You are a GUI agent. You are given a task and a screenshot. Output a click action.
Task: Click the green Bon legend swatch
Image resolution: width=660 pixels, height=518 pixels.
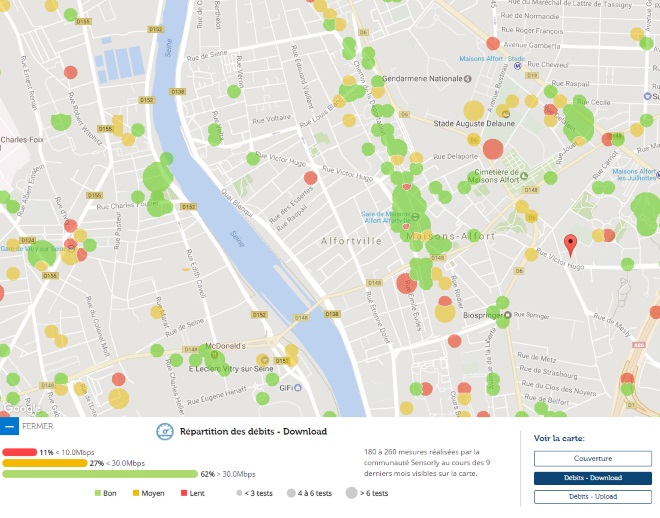click(98, 493)
